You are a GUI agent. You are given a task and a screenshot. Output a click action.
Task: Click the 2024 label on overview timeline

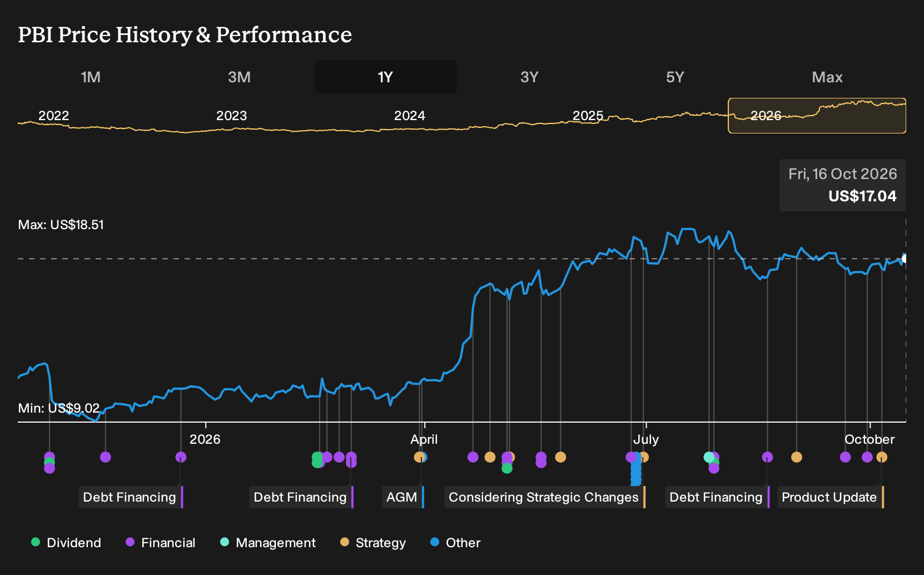(410, 116)
